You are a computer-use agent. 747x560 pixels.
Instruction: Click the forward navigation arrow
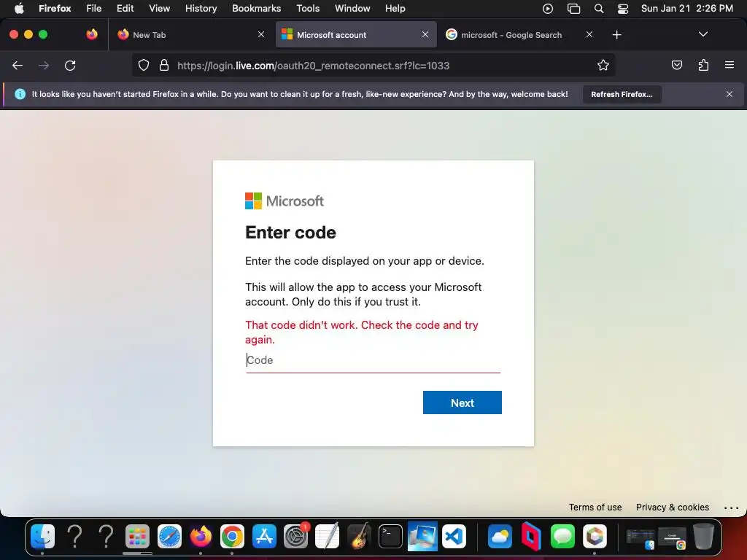click(44, 66)
